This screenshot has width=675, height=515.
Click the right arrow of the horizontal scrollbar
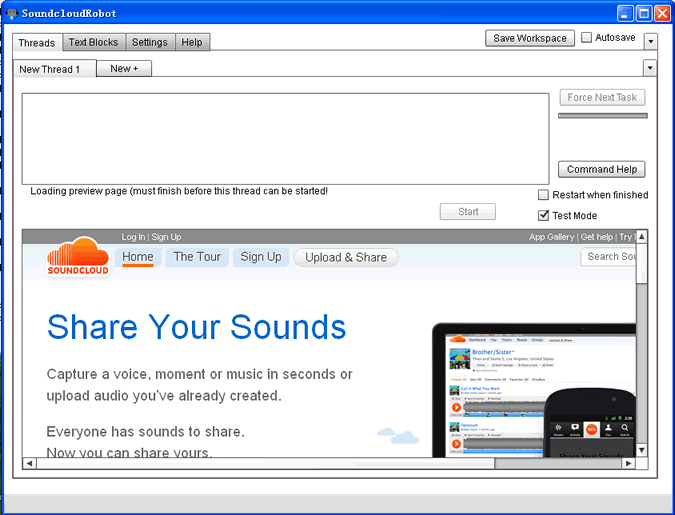tap(629, 463)
